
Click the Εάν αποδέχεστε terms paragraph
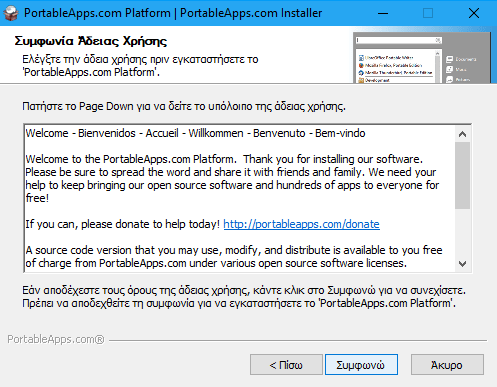(x=244, y=297)
